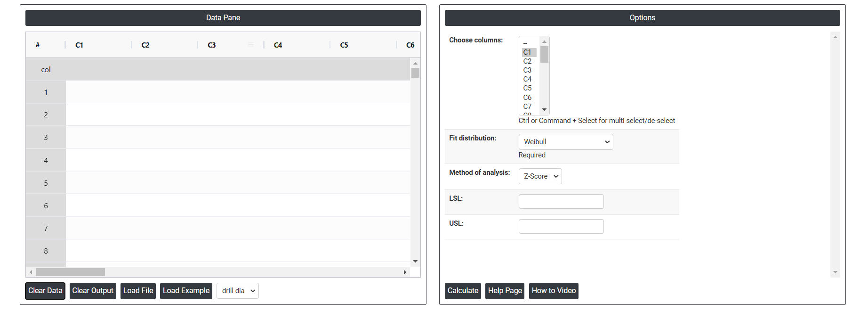Open the C3 column menu icon
Image resolution: width=868 pixels, height=320 pixels.
[x=251, y=45]
